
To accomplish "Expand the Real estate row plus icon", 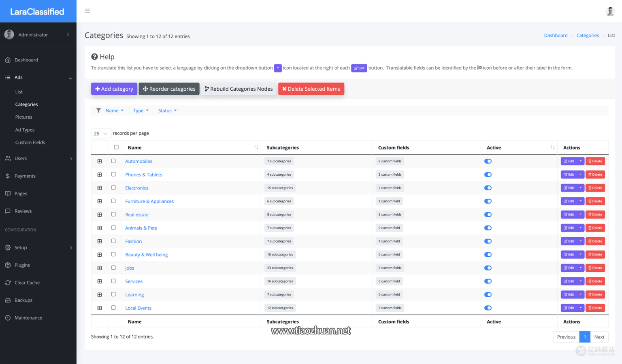I will 100,215.
